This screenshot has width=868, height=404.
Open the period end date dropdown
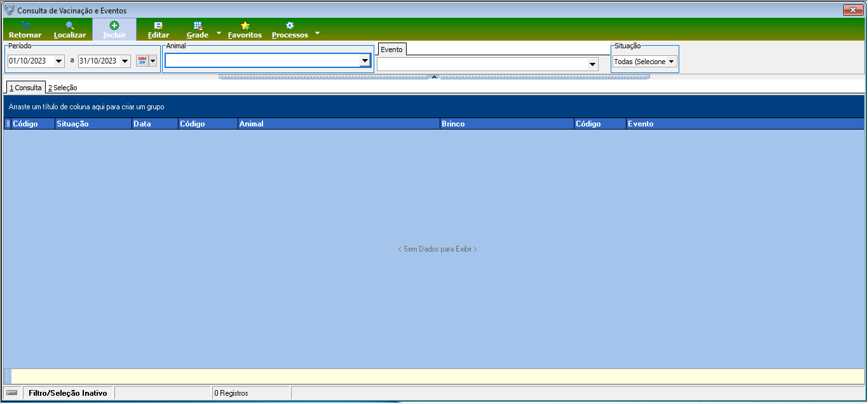click(x=125, y=61)
